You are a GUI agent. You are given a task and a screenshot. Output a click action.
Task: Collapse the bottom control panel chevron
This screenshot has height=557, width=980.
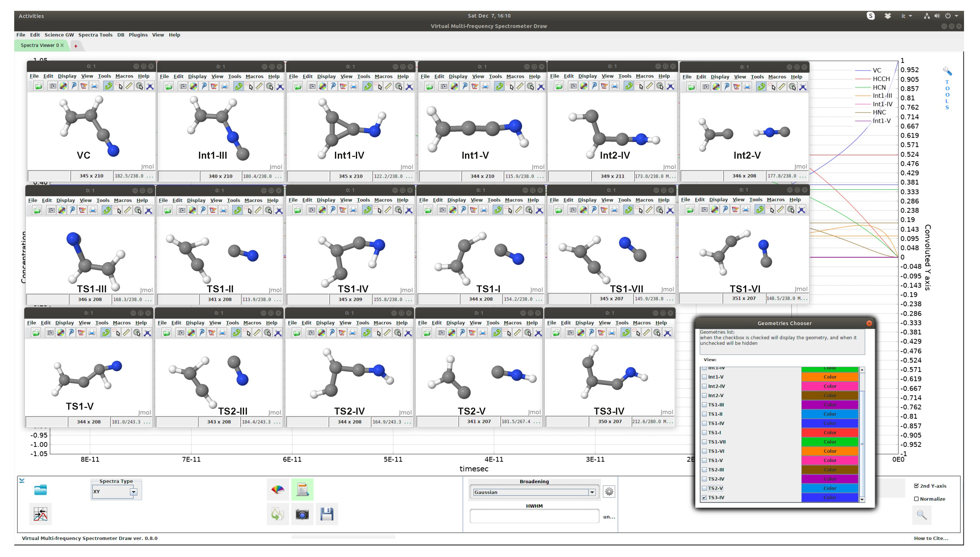click(x=22, y=480)
